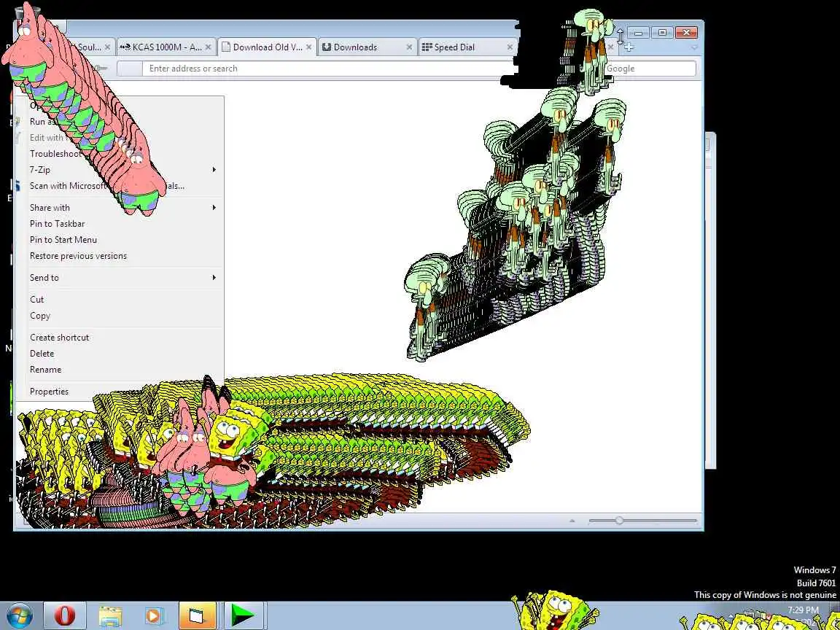
Task: Add a new tab with plus button
Action: 629,47
